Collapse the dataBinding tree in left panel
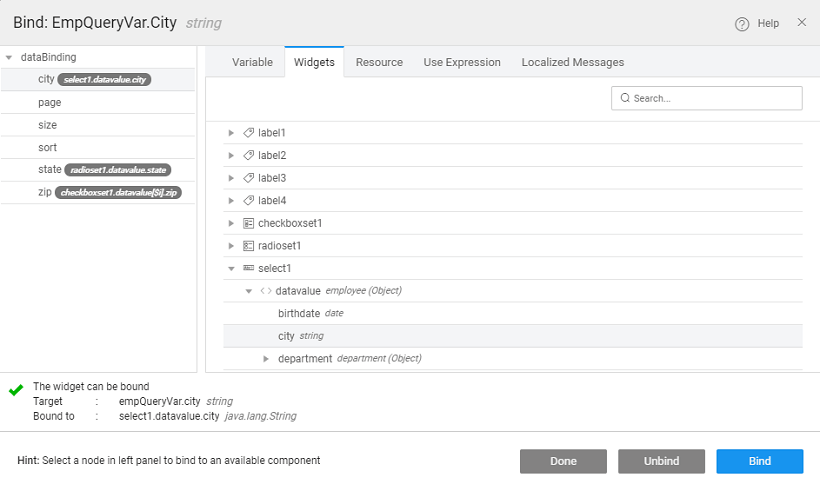The height and width of the screenshot is (491, 820). click(x=9, y=58)
